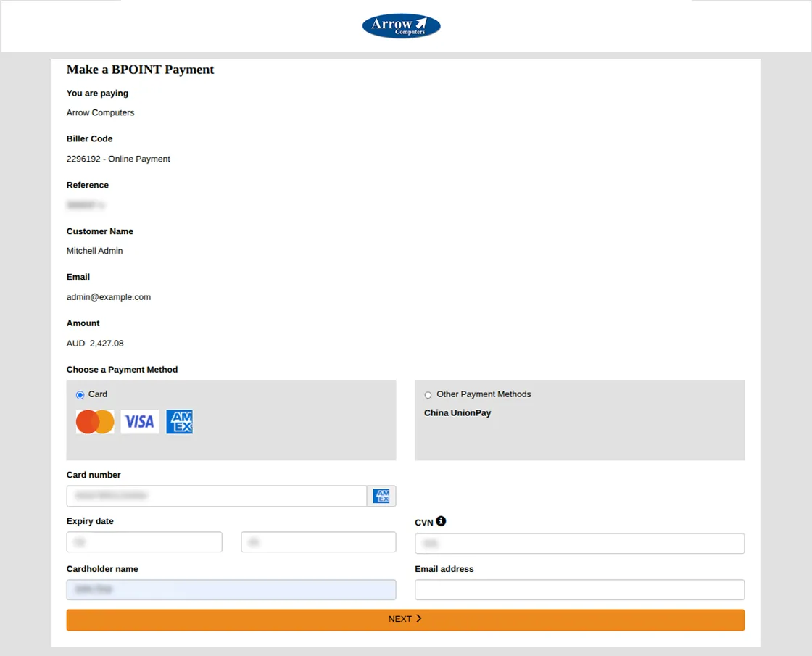Select the Card payment radio button
The image size is (812, 656).
point(80,395)
